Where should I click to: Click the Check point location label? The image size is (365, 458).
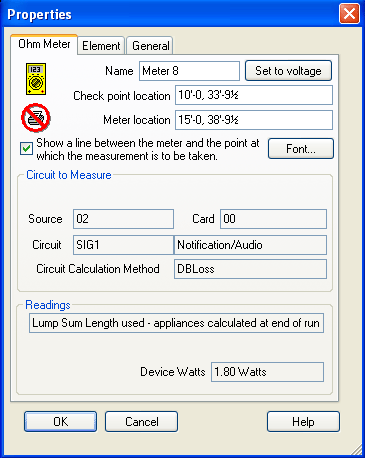click(x=122, y=96)
